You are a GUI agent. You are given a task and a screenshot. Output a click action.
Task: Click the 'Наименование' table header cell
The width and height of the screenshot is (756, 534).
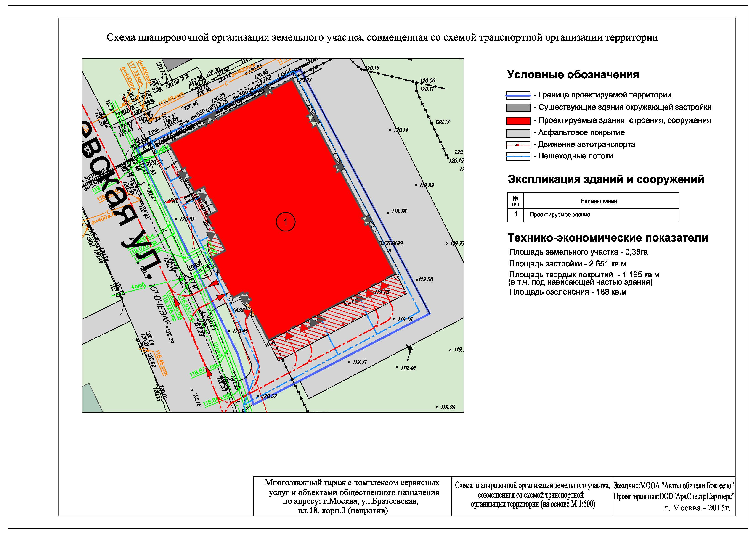point(599,201)
